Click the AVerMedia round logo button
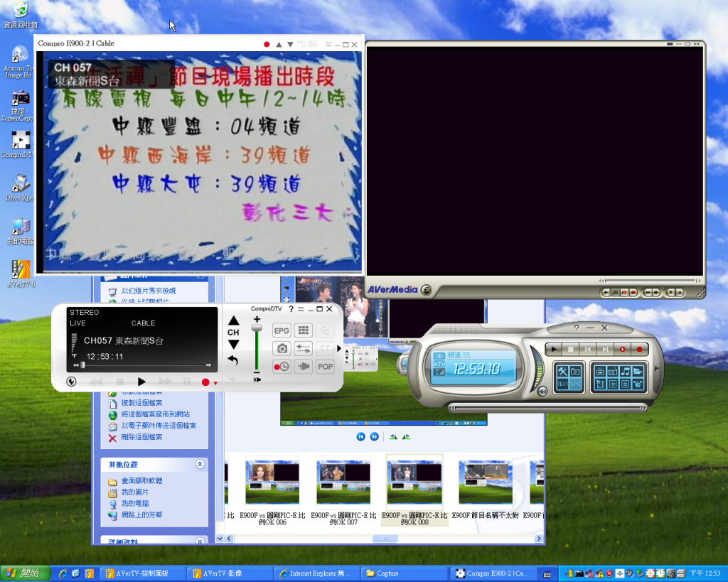 tap(426, 290)
